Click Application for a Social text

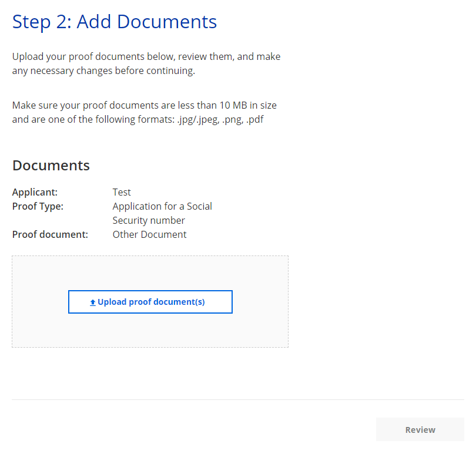click(x=162, y=206)
